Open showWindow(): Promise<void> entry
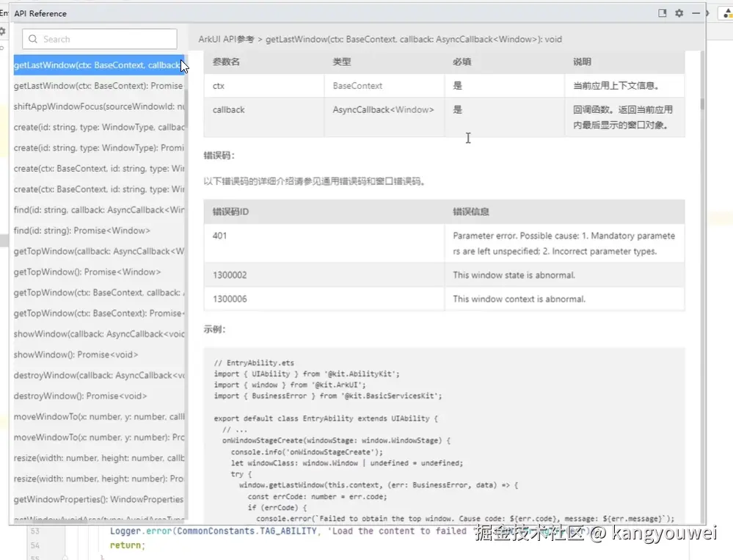This screenshot has height=560, width=733. pos(98,354)
